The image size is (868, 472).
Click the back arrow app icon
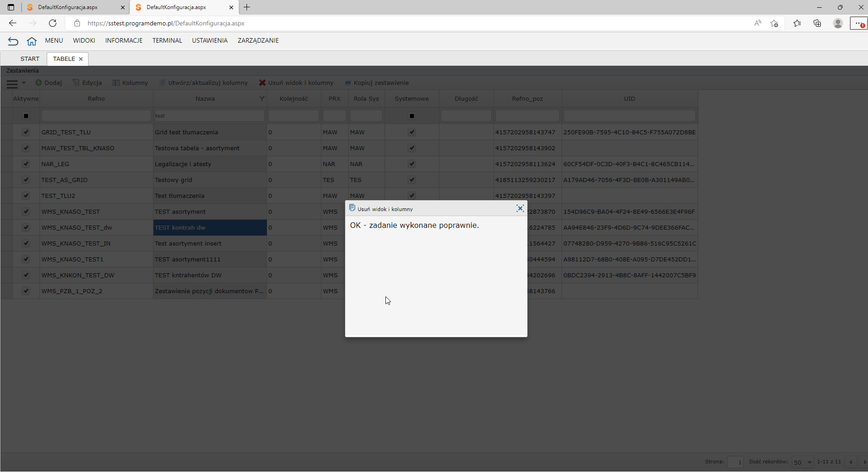tap(13, 41)
